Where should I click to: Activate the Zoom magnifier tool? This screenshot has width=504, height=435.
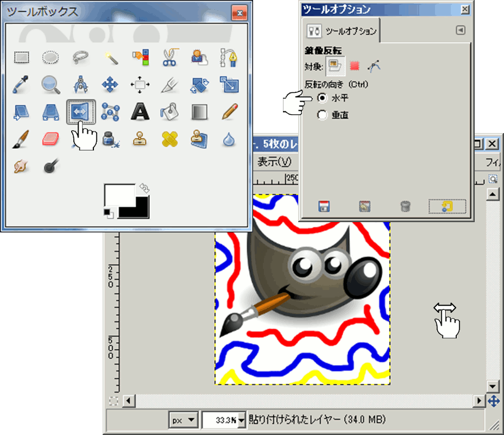point(51,84)
